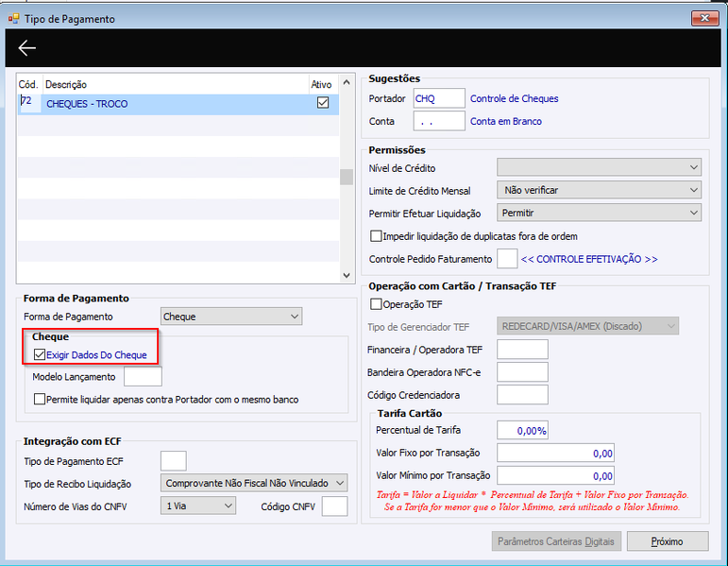Click Código Credenciadora field
This screenshot has height=566, width=728.
(522, 395)
